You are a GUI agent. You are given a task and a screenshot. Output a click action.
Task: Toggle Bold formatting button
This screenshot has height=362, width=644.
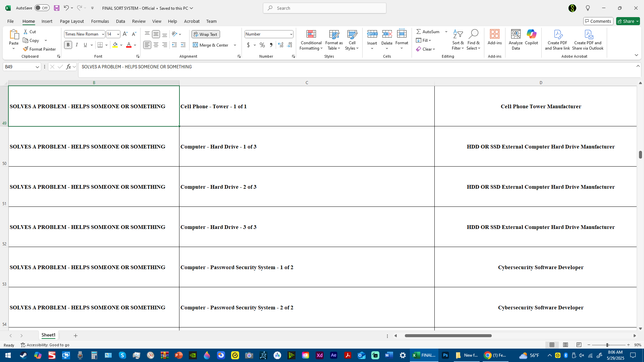click(68, 45)
